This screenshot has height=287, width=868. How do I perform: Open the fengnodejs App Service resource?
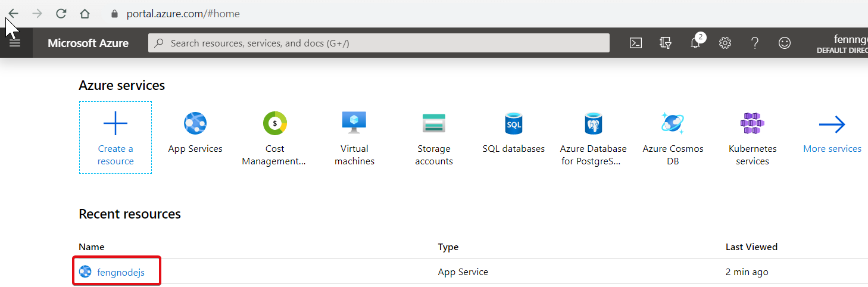tap(120, 272)
